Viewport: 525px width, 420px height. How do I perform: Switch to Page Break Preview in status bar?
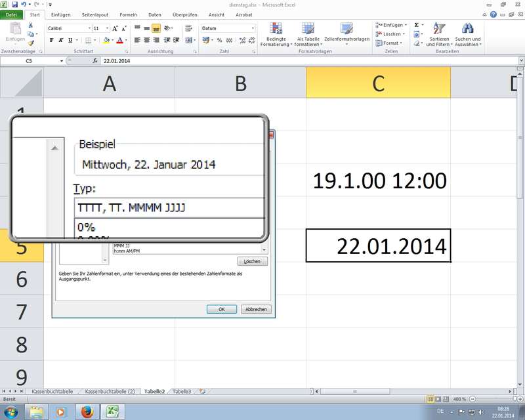pyautogui.click(x=446, y=399)
